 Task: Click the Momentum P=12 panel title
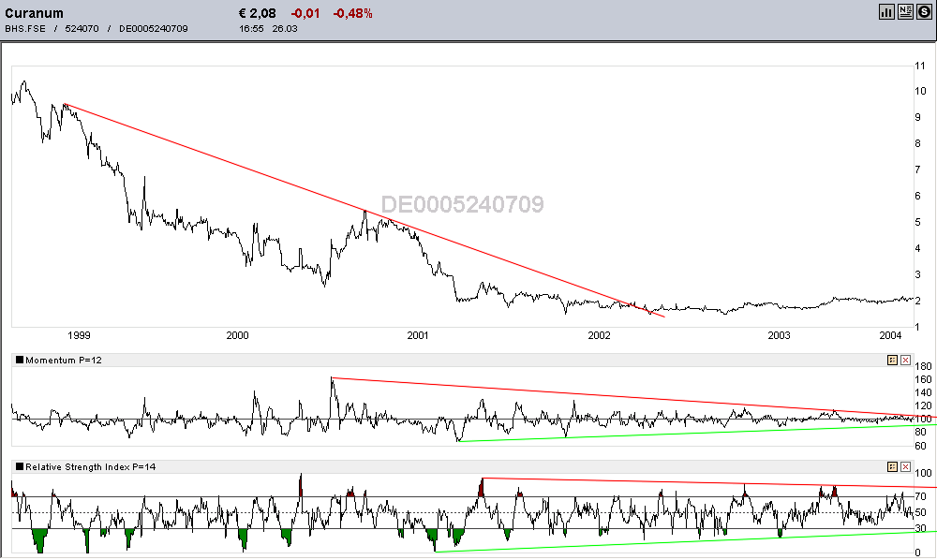(x=64, y=360)
